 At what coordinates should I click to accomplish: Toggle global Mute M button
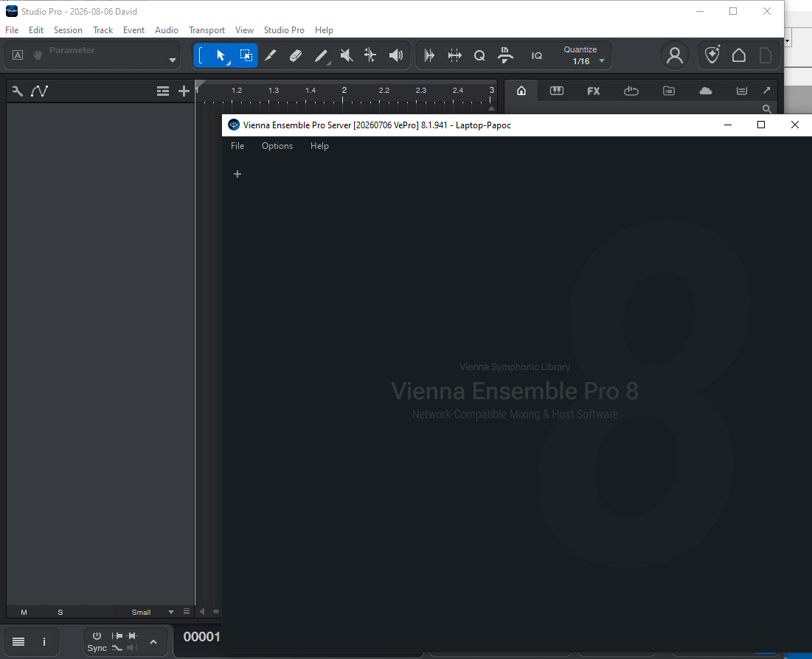(x=24, y=612)
